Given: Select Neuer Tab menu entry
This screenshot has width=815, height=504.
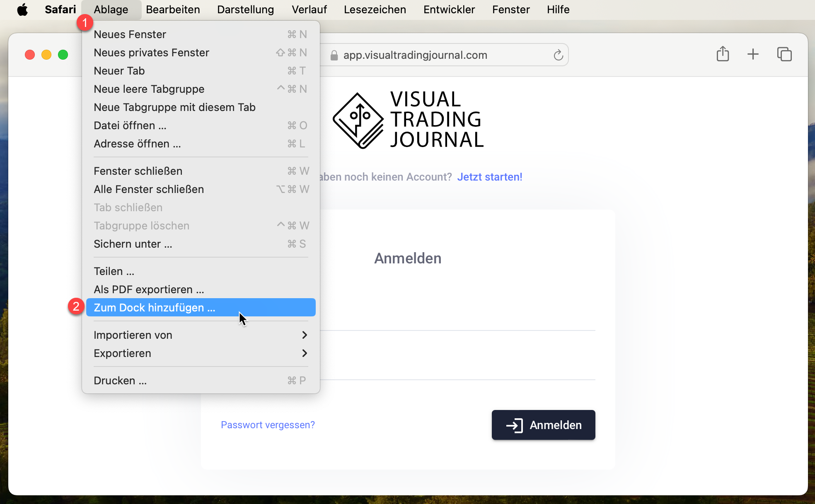Looking at the screenshot, I should tap(201, 71).
